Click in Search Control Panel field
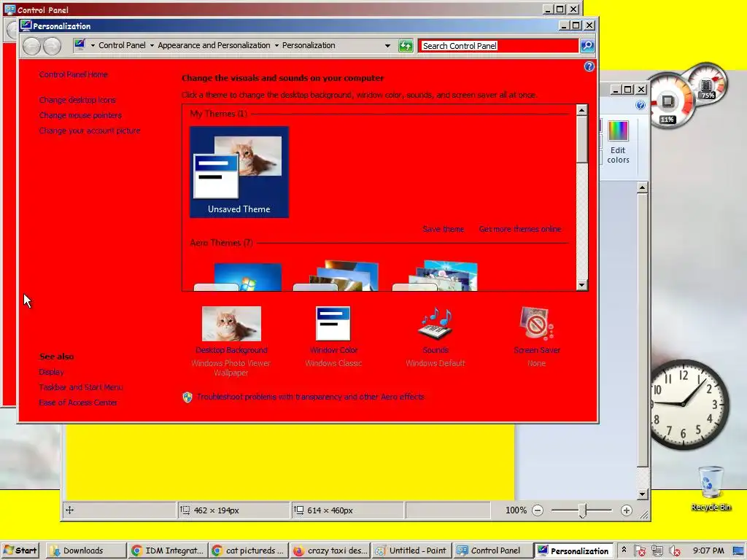This screenshot has width=747, height=560. 498,46
